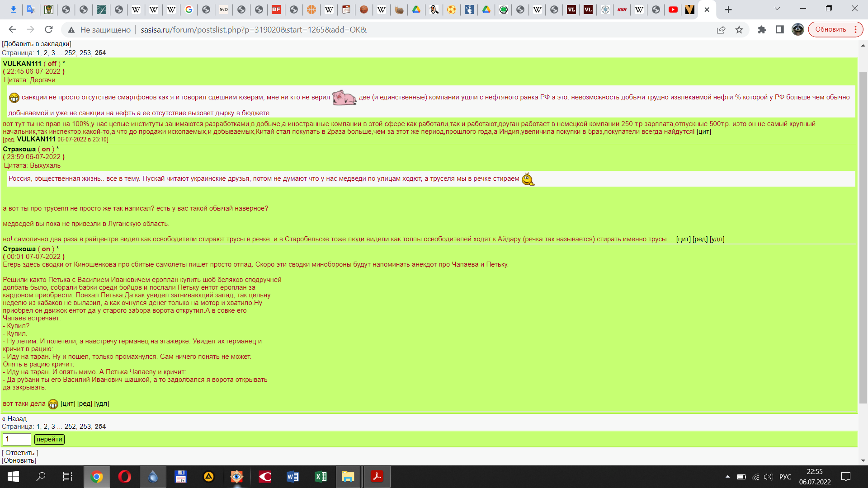Open the profile avatar icon

797,29
